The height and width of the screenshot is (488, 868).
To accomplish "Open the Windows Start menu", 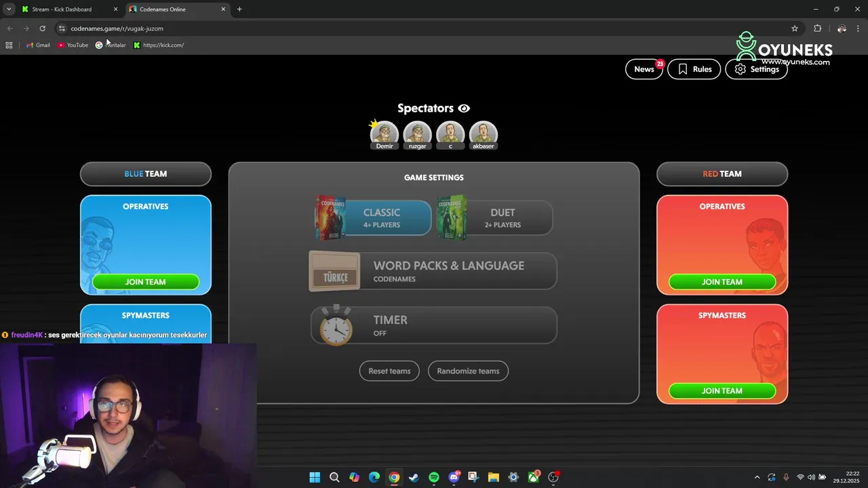I will coord(315,477).
